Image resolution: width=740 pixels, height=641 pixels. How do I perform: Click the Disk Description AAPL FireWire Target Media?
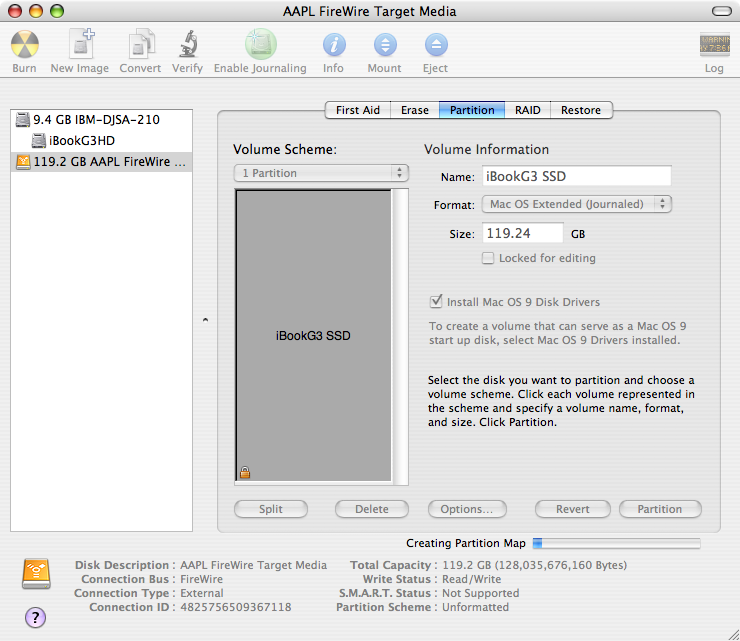click(x=253, y=565)
